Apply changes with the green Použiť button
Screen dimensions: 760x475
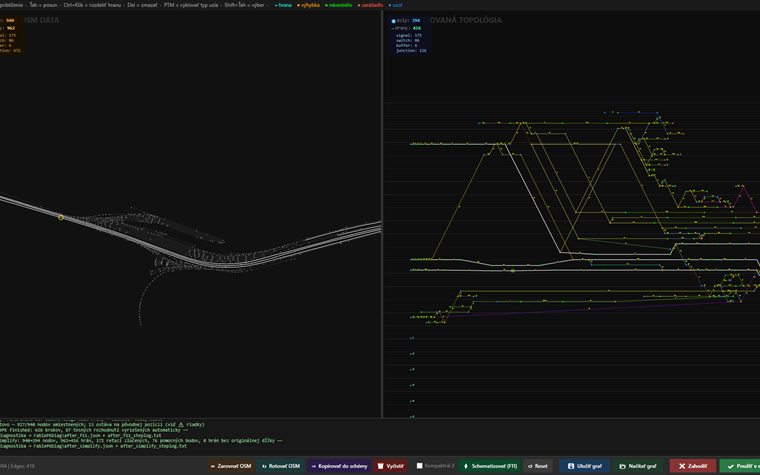coord(740,466)
